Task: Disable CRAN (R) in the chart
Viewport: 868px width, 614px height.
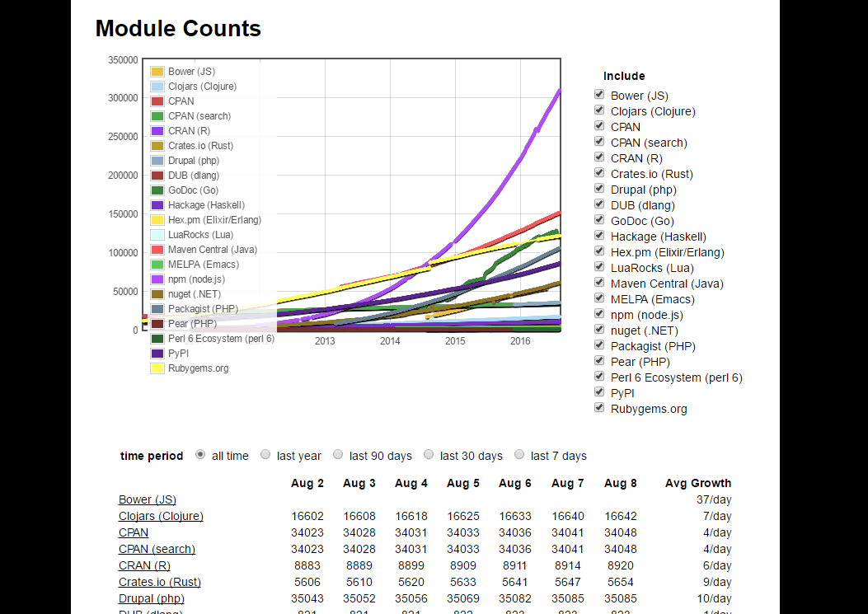Action: [x=599, y=157]
